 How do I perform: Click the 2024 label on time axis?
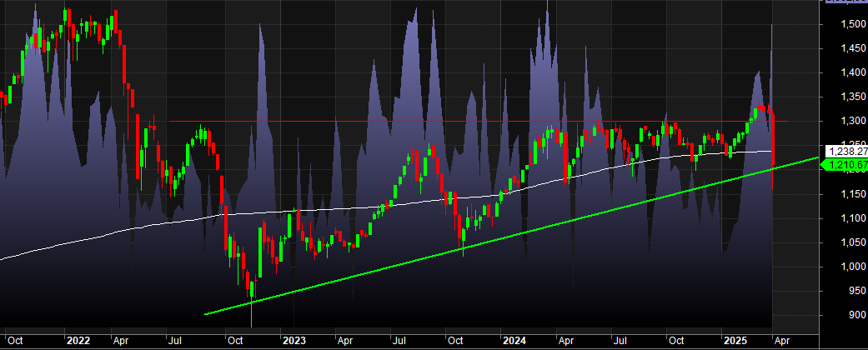click(x=514, y=341)
